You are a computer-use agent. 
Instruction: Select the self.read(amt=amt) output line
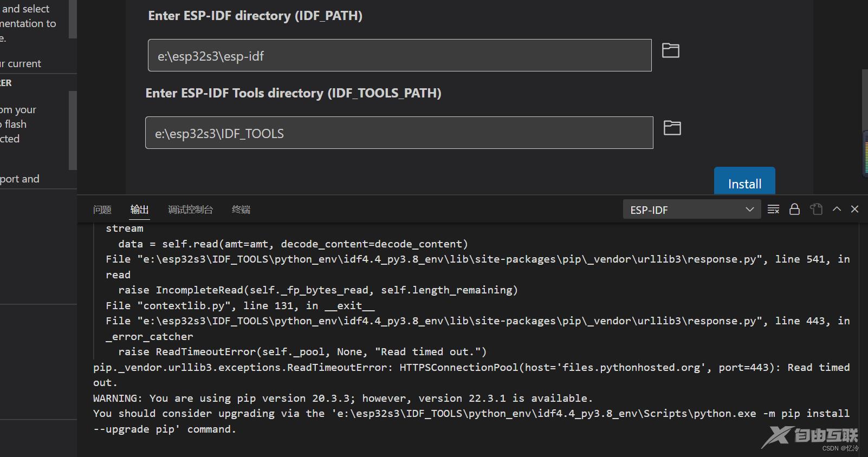point(293,244)
